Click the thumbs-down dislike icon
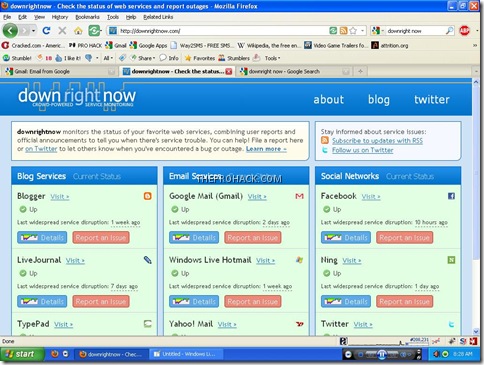 [89, 58]
